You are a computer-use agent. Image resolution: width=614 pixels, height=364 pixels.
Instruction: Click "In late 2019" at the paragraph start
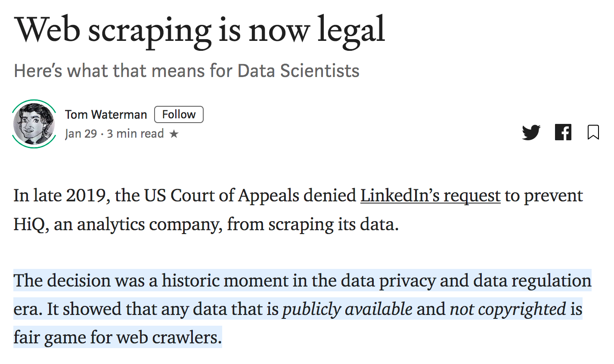(59, 195)
